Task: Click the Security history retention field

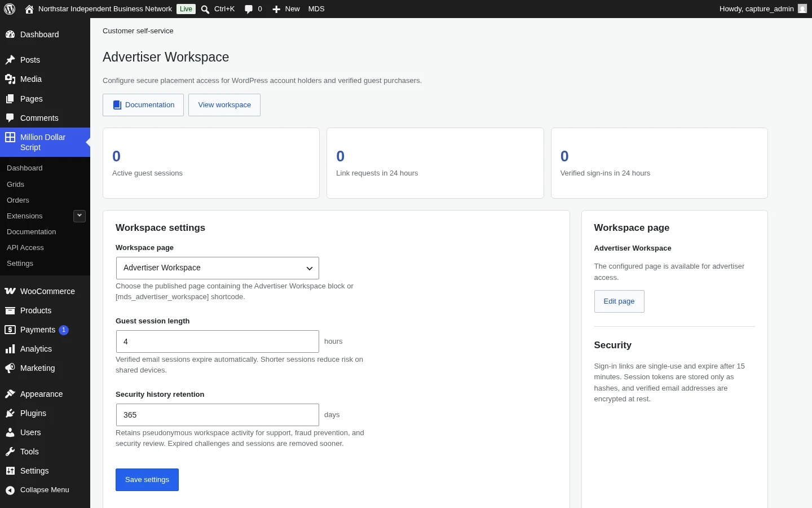Action: [218, 415]
